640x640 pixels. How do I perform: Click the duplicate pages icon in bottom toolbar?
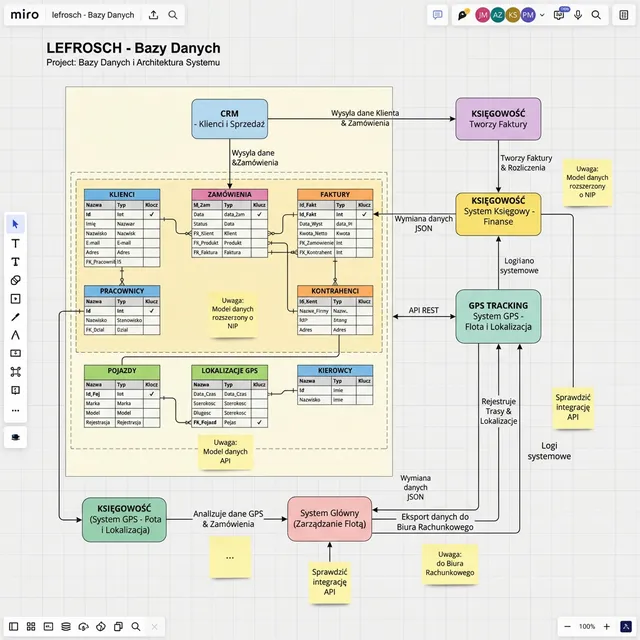[x=118, y=626]
